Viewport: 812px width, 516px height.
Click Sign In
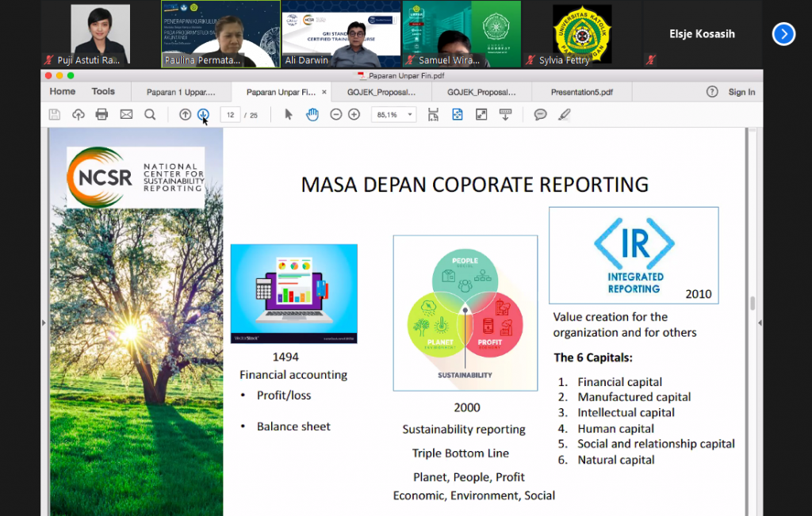tap(741, 92)
